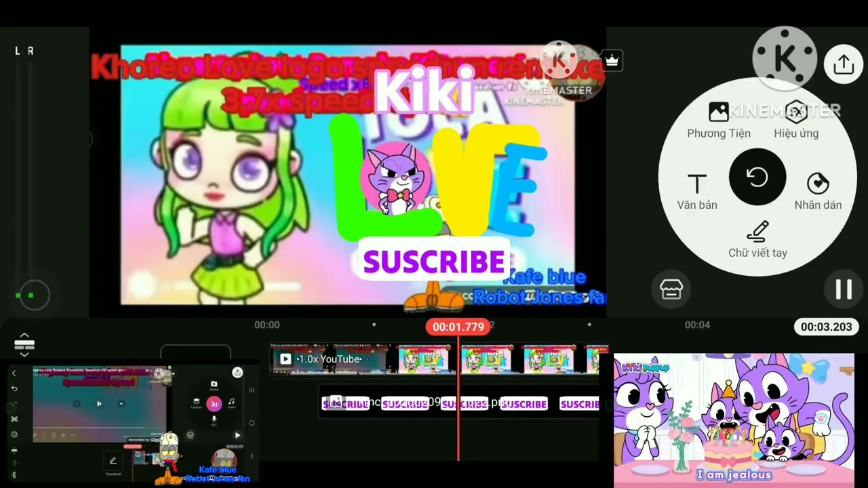Viewport: 868px width, 488px height.
Task: Open the Hiệu ứng effects option
Action: click(x=796, y=121)
